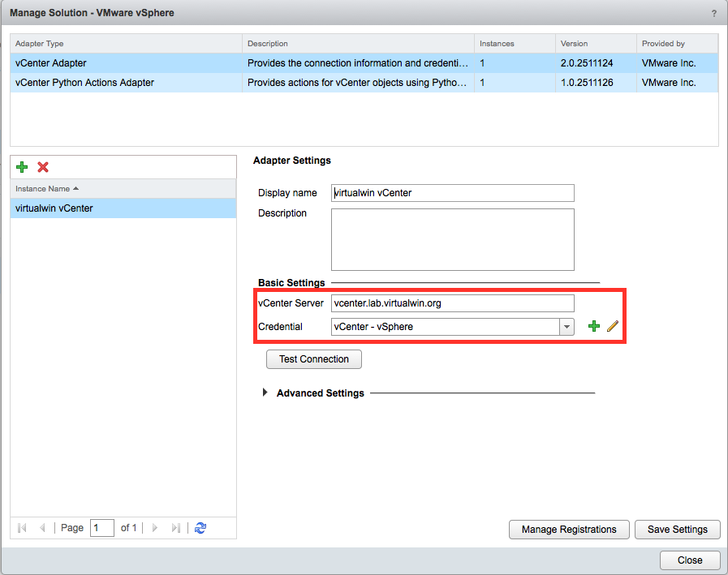Go to the previous page of instances
This screenshot has width=728, height=575.
[42, 528]
